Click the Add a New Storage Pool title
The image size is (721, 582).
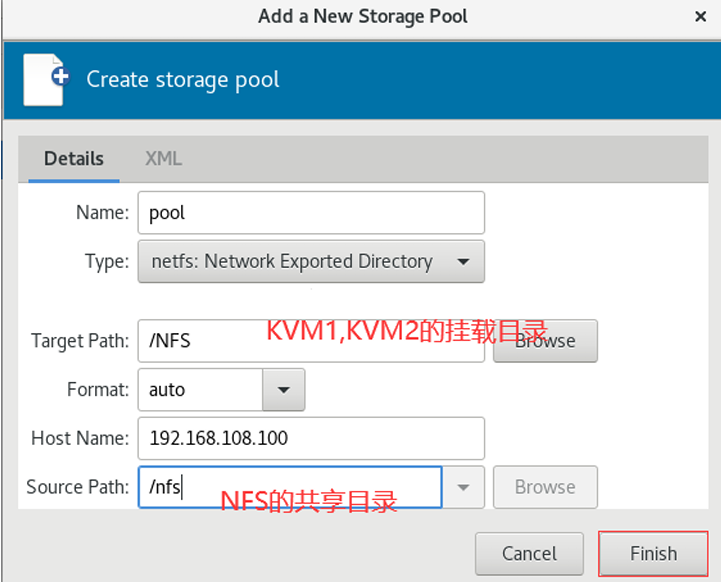pos(363,17)
